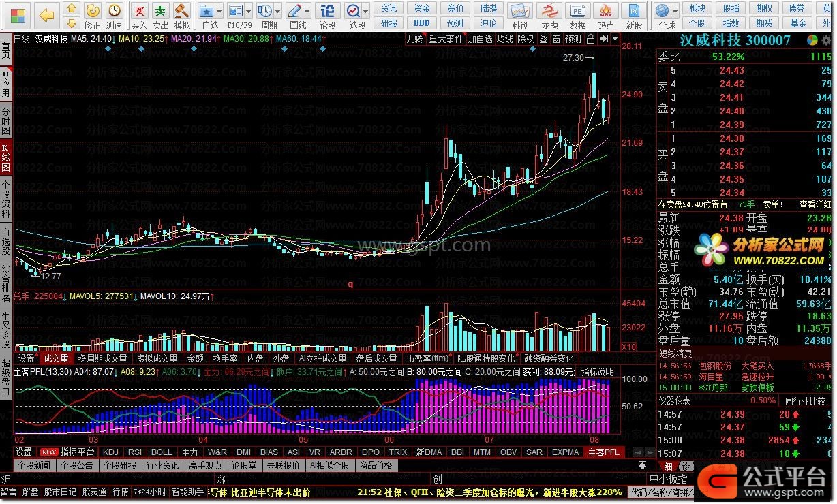Click the 包钢股份 row in short-term alerts
The height and width of the screenshot is (504, 837).
(745, 366)
